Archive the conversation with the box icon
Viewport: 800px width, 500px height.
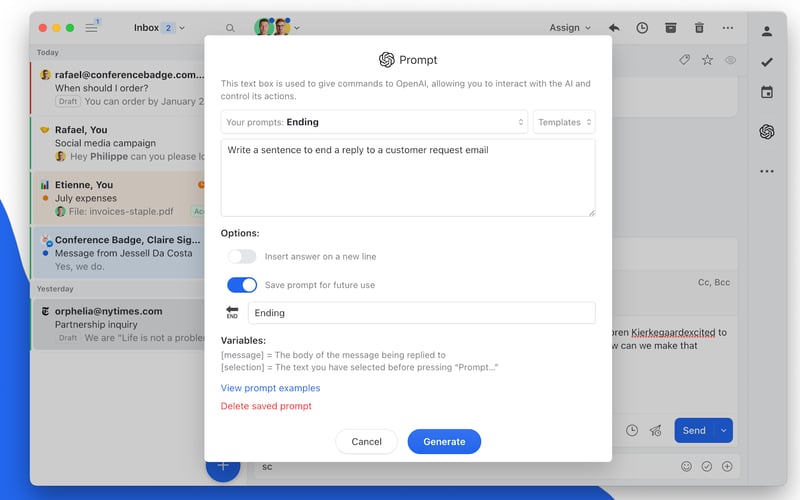(671, 28)
